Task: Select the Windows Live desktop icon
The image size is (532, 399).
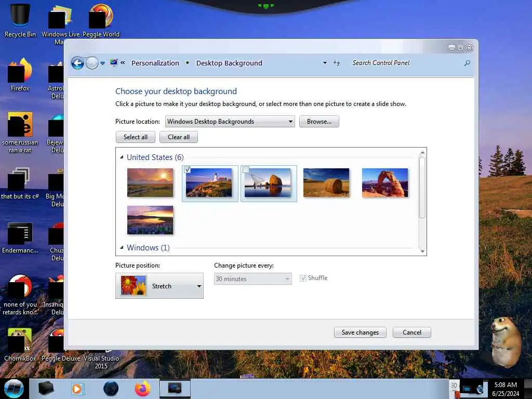Action: pyautogui.click(x=60, y=24)
